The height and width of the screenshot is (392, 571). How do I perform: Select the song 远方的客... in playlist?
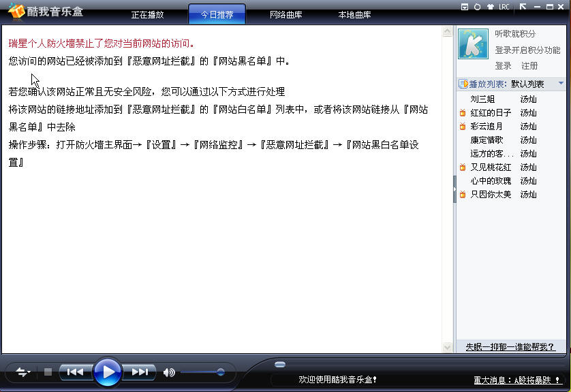491,153
